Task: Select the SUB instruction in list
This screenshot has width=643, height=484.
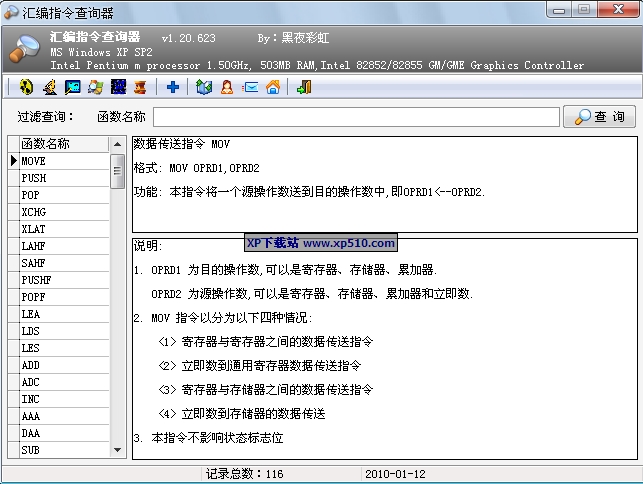Action: 60,450
